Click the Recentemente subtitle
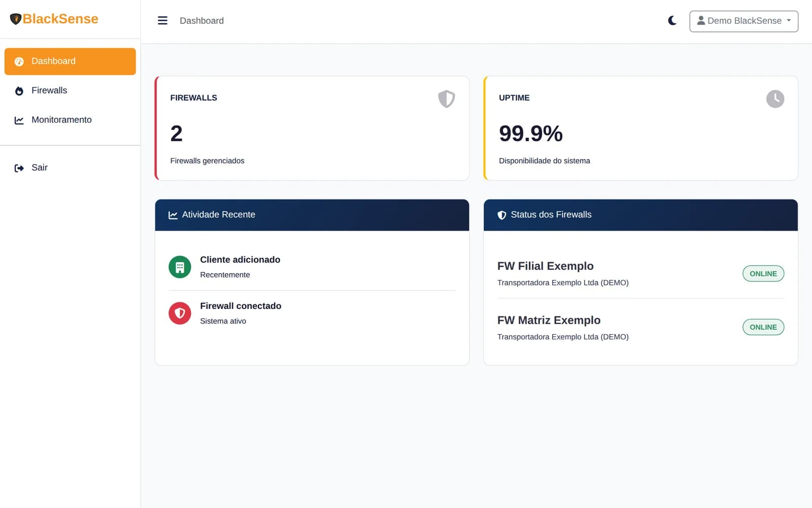The height and width of the screenshot is (508, 812). click(x=225, y=275)
